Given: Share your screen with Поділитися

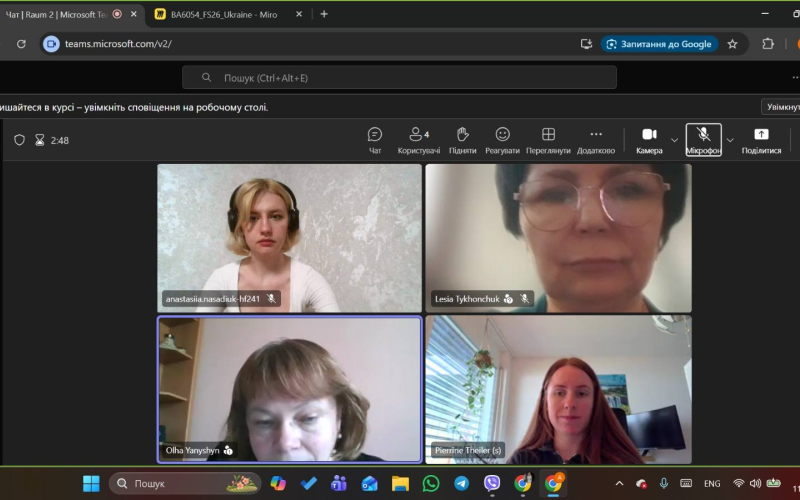Looking at the screenshot, I should tap(761, 139).
